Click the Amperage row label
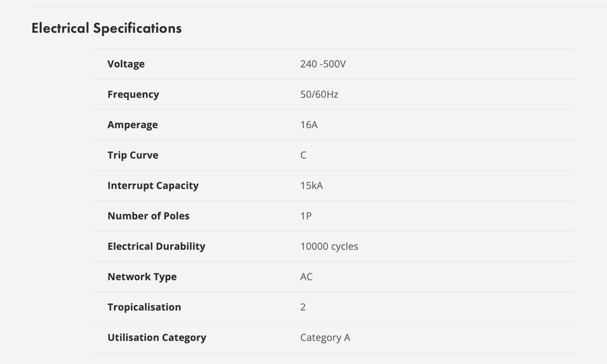Screen dimensions: 607x364 [132, 124]
